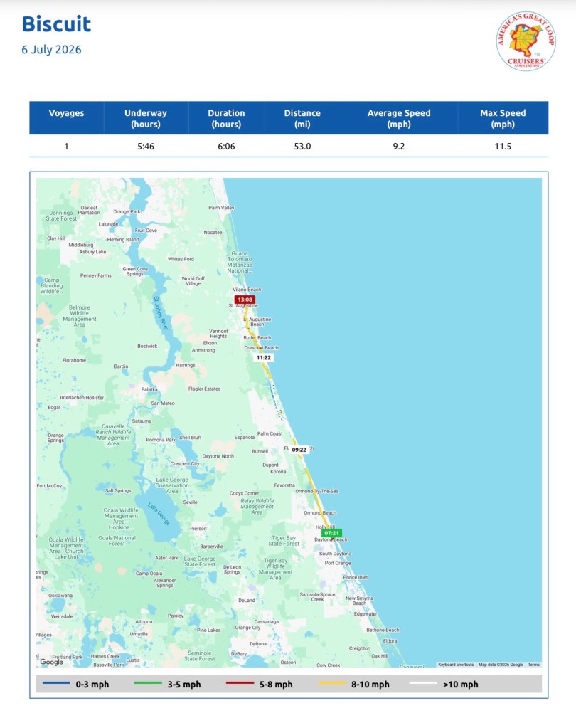Click the Tiger Bay State Forest label
This screenshot has width=576, height=728.
(284, 541)
